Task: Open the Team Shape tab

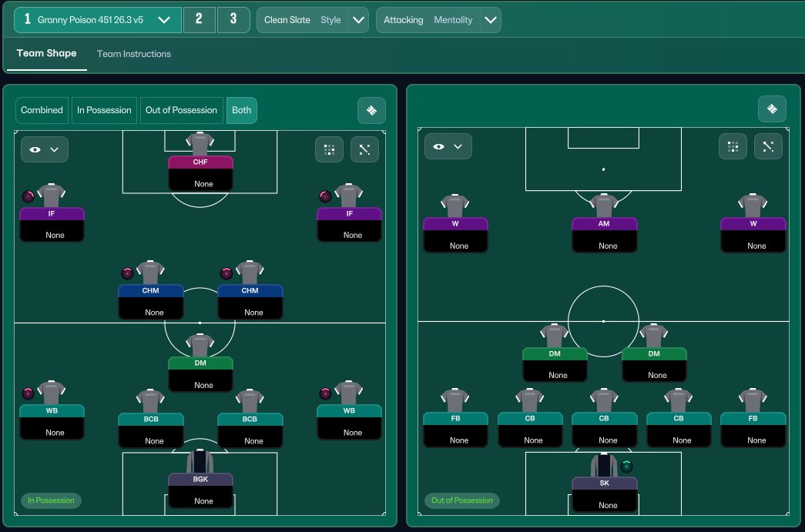Action: click(46, 53)
